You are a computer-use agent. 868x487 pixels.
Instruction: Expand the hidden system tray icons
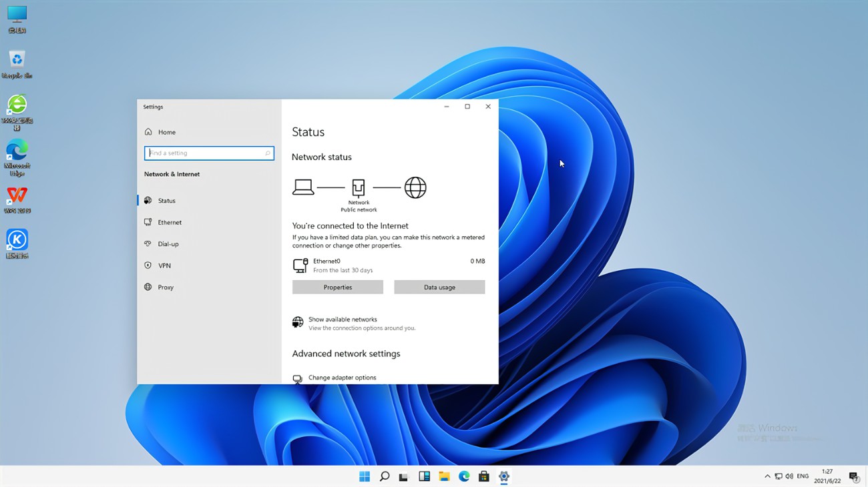pyautogui.click(x=767, y=476)
